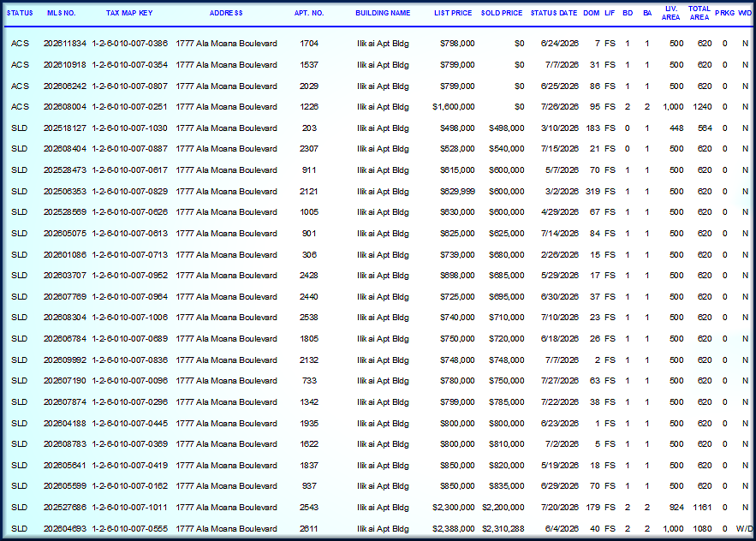Click the TAX MAP KEY column header
This screenshot has height=541, width=756.
[129, 13]
